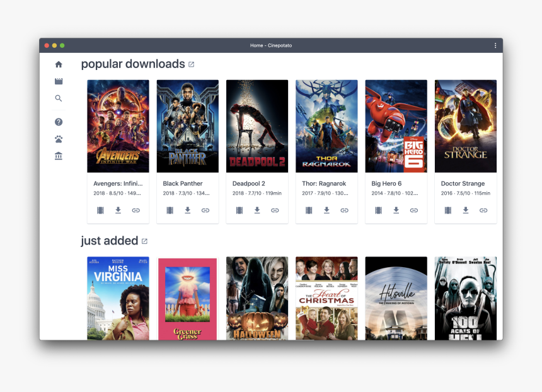Screen dimensions: 542x392
Task: Open the Doctor Strange poster
Action: 466,126
